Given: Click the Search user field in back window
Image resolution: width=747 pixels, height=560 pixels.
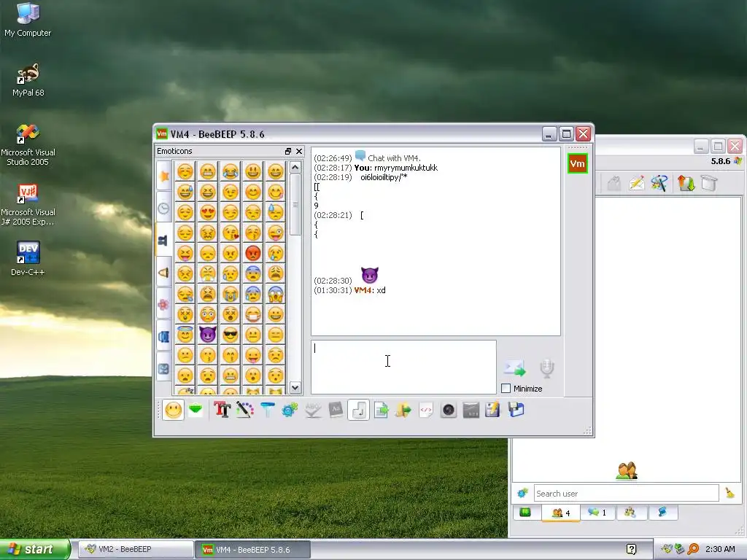Looking at the screenshot, I should coord(626,494).
